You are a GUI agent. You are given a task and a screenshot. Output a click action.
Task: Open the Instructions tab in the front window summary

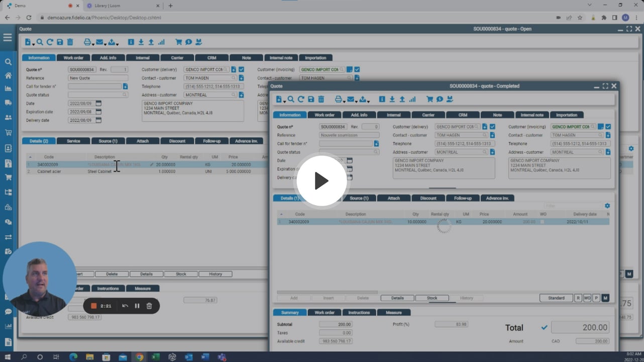tap(359, 312)
